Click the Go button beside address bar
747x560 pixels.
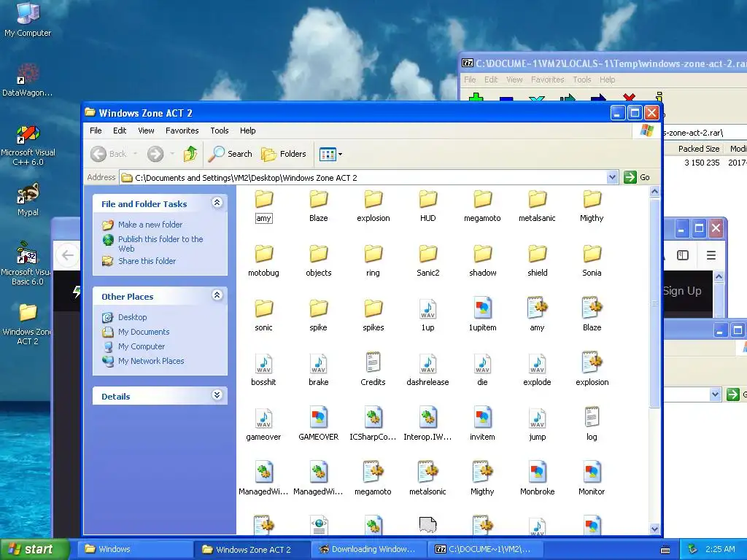[637, 177]
